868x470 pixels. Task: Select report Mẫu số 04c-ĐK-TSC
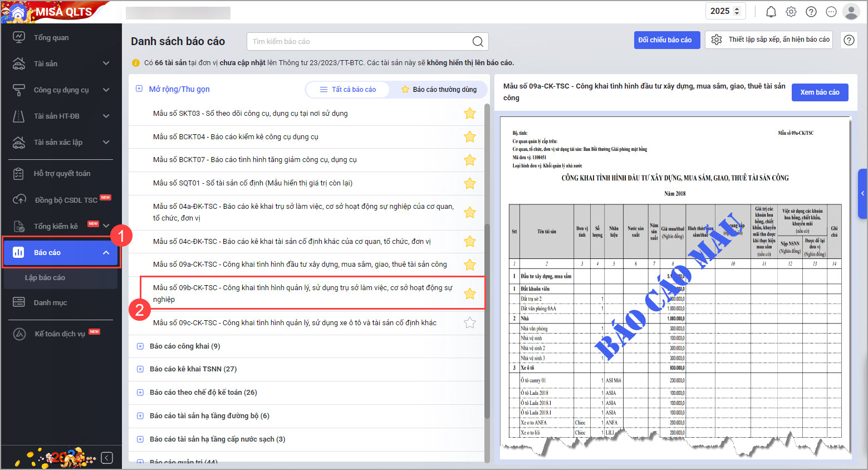click(x=292, y=241)
